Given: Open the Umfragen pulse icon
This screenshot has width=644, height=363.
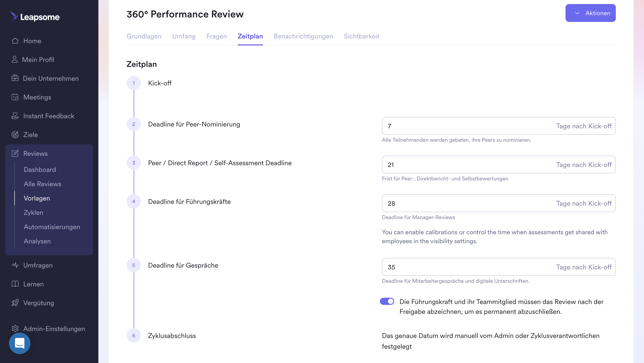Looking at the screenshot, I should coord(15,265).
